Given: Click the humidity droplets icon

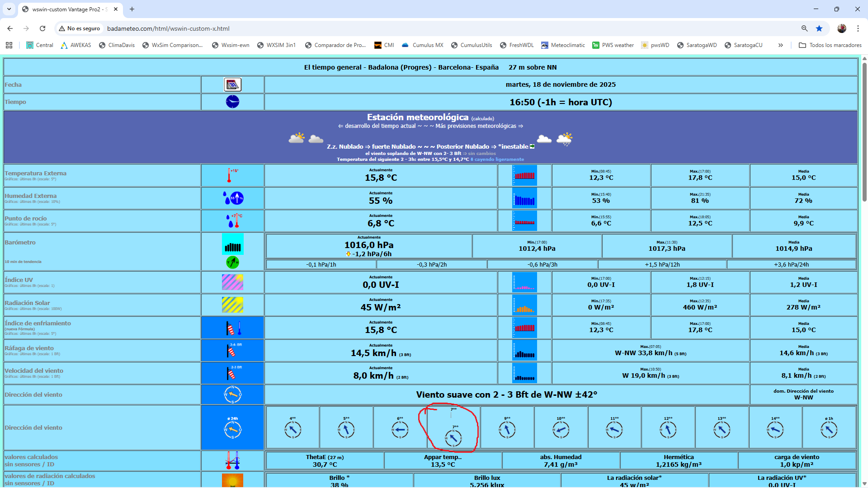Looking at the screenshot, I should tap(233, 198).
